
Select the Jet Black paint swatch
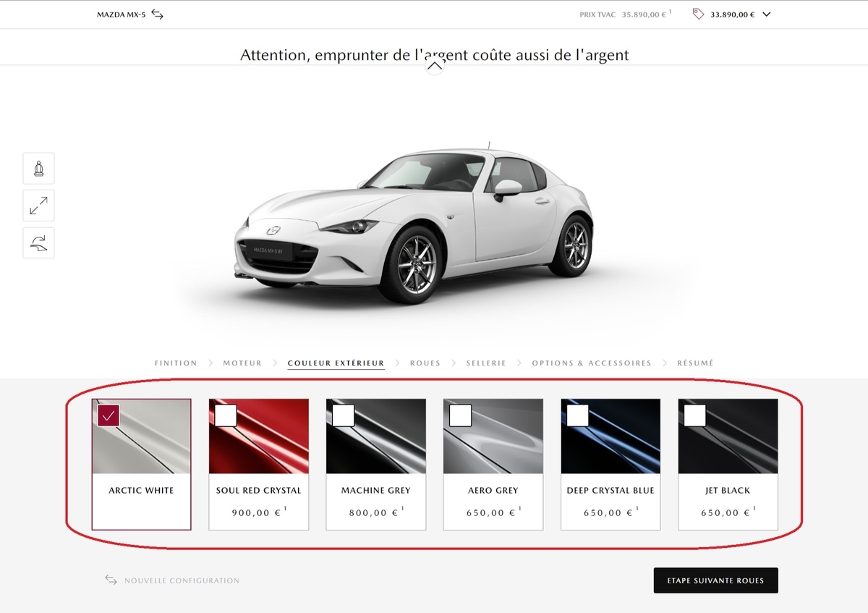(728, 436)
